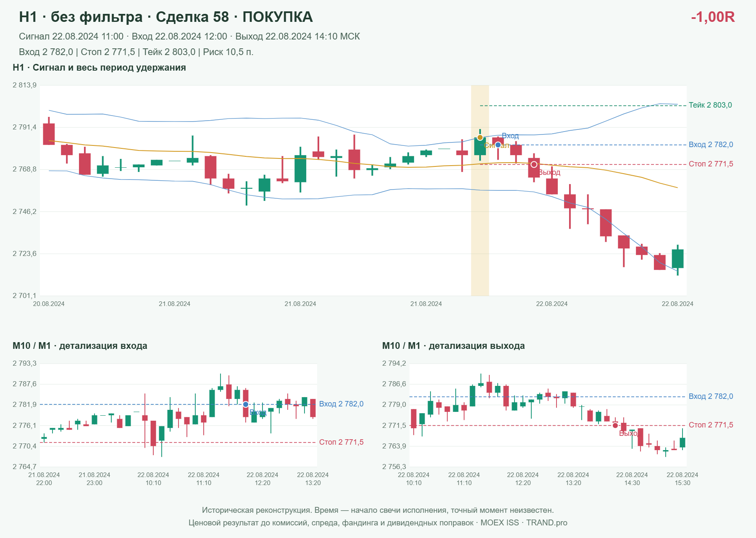Screen dimensions: 756x538
Task: Click the blue entry dot in entry detail chart
Action: [246, 404]
